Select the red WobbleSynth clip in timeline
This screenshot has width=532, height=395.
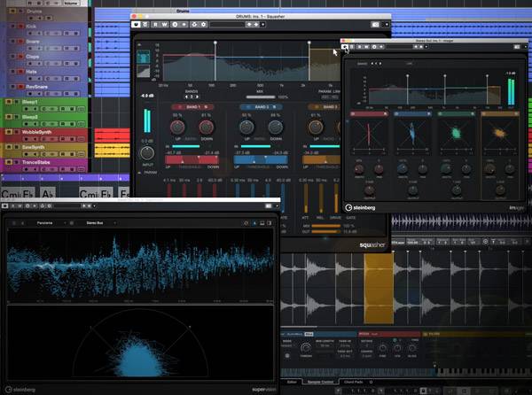pos(113,136)
